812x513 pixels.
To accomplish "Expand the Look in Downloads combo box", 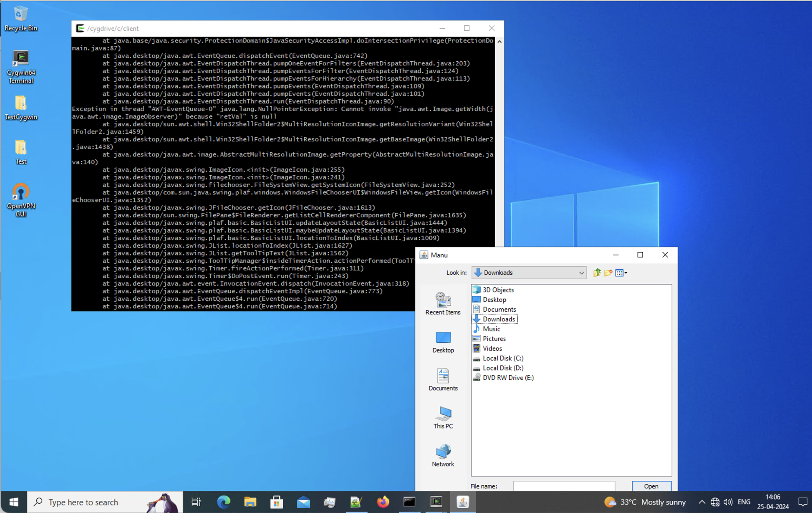I will coord(581,273).
